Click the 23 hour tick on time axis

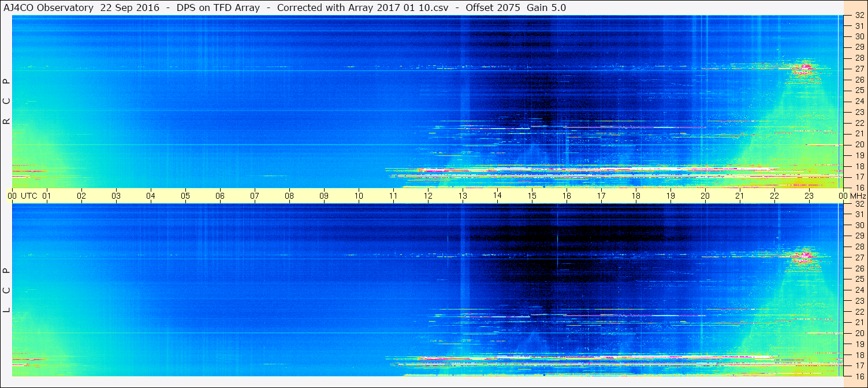809,196
